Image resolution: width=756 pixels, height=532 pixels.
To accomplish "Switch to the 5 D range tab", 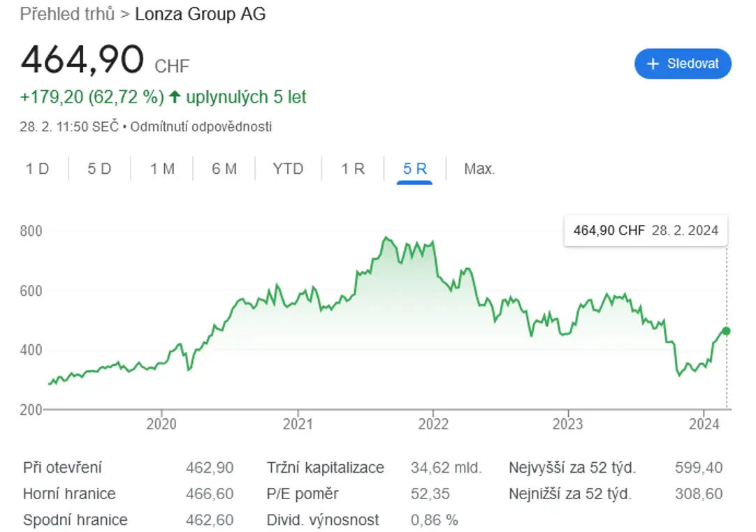I will [x=99, y=169].
